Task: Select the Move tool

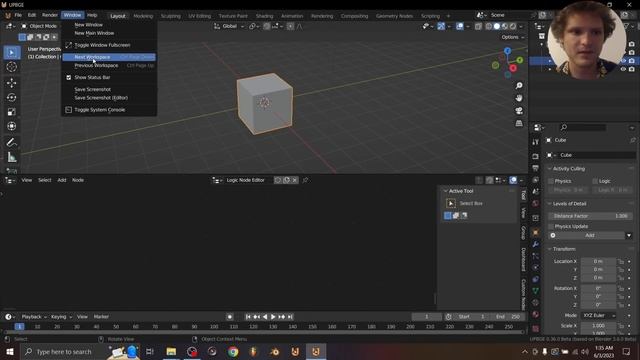Action: 11,83
